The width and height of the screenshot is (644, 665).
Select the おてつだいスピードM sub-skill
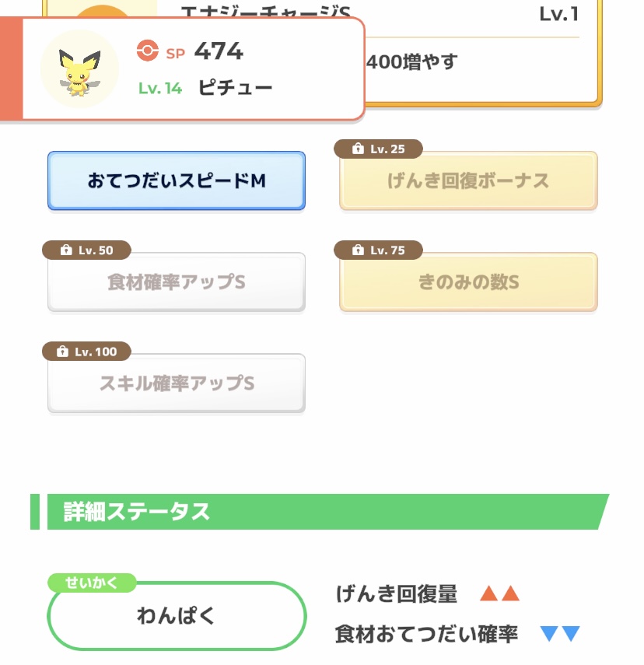pyautogui.click(x=177, y=181)
